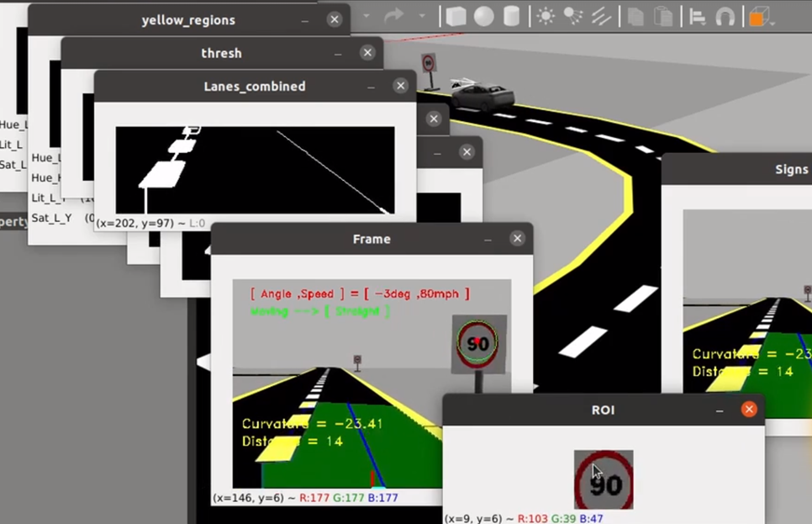
Task: Close the Frame window
Action: (517, 238)
